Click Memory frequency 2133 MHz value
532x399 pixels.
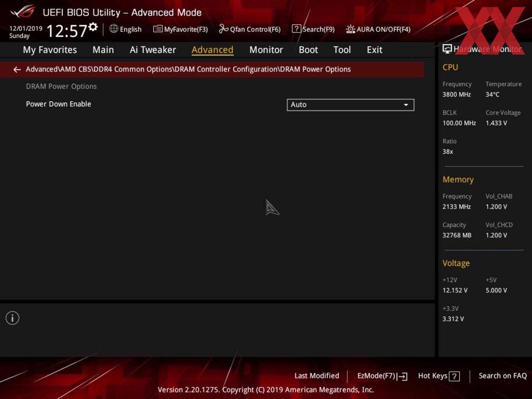457,207
